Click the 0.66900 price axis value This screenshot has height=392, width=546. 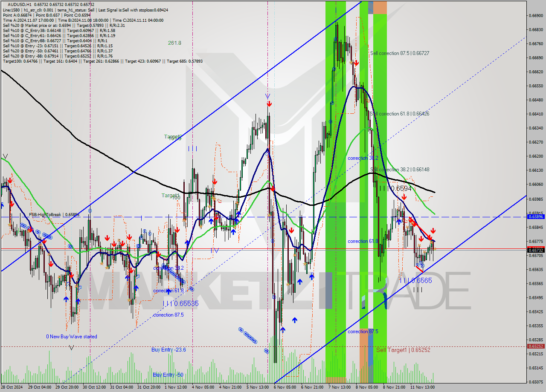tap(536, 15)
